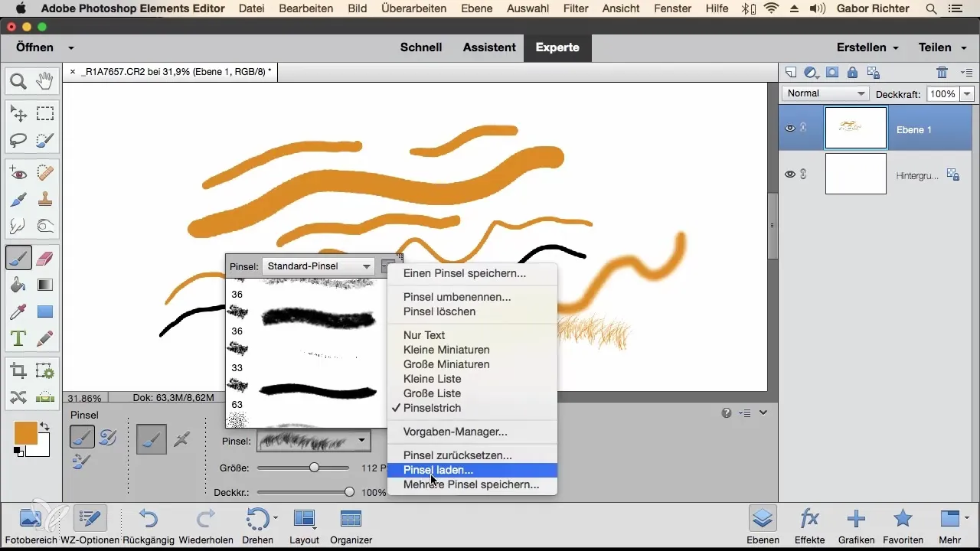The image size is (980, 551).
Task: Toggle link icon on Hintergrund layer
Action: coord(803,174)
